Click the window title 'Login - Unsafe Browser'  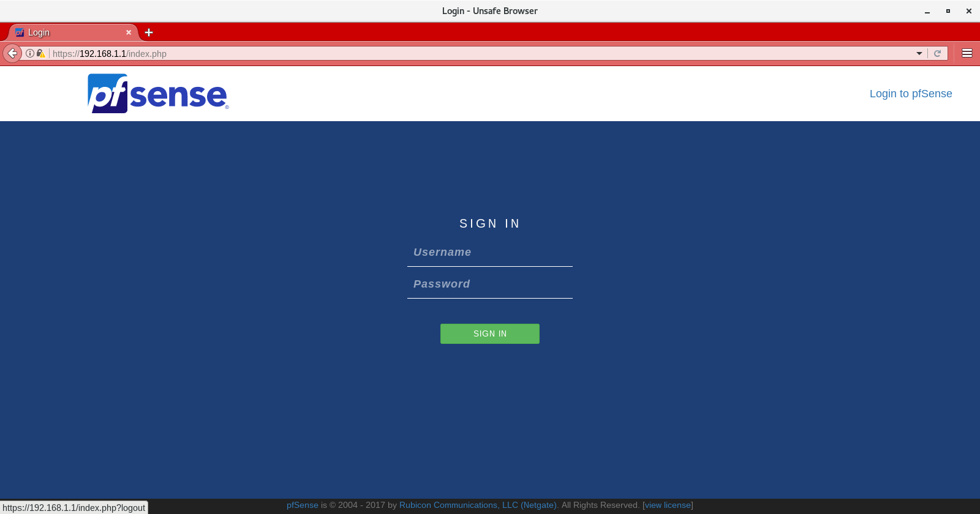(x=490, y=11)
